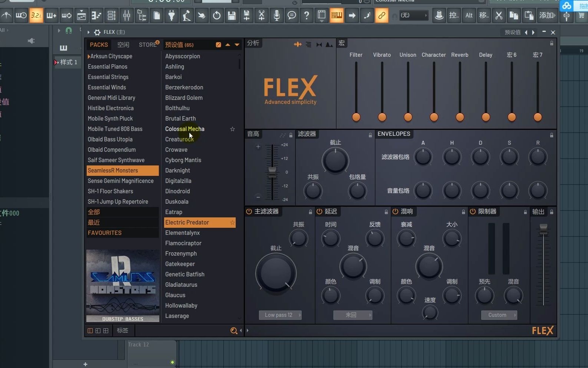Screen dimensions: 588x368
Task: Open the mixer icon
Action: click(x=127, y=16)
